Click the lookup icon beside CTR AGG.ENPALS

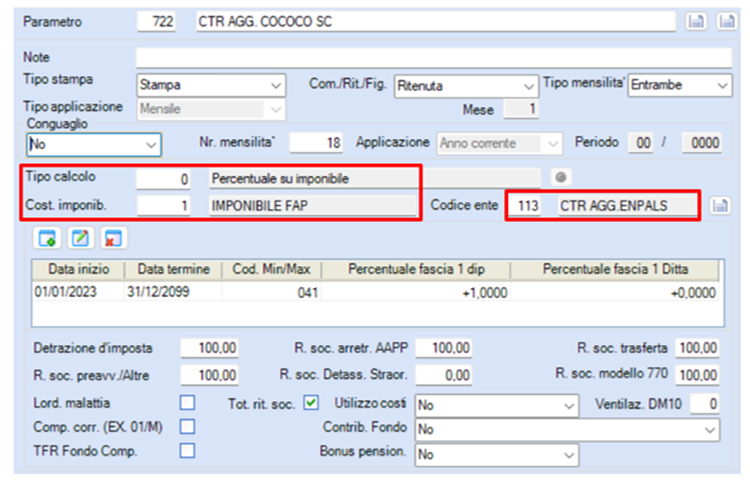coord(720,206)
